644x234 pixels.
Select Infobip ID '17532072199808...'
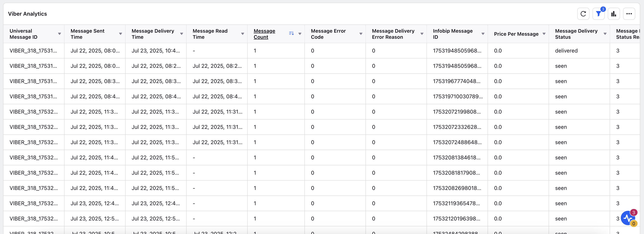[x=457, y=112]
